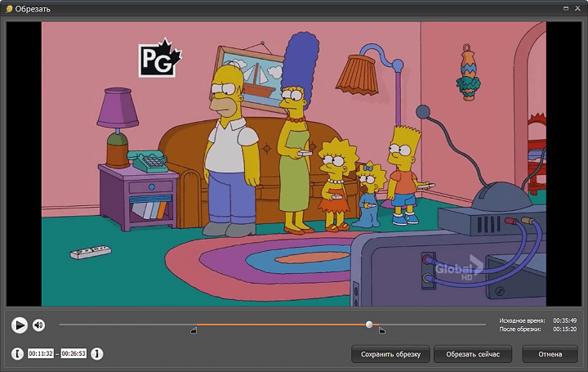This screenshot has height=372, width=588.
Task: Mute the audio with speaker icon
Action: 38,325
